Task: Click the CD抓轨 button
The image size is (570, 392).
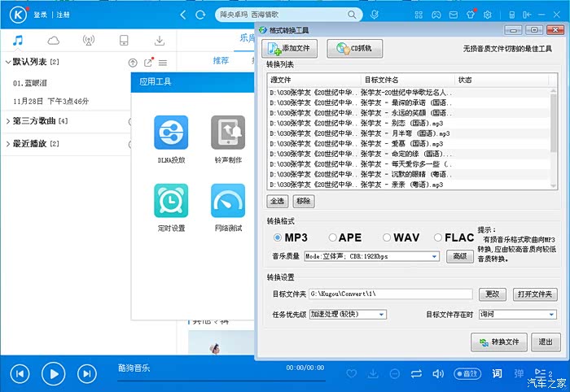Action: click(355, 49)
